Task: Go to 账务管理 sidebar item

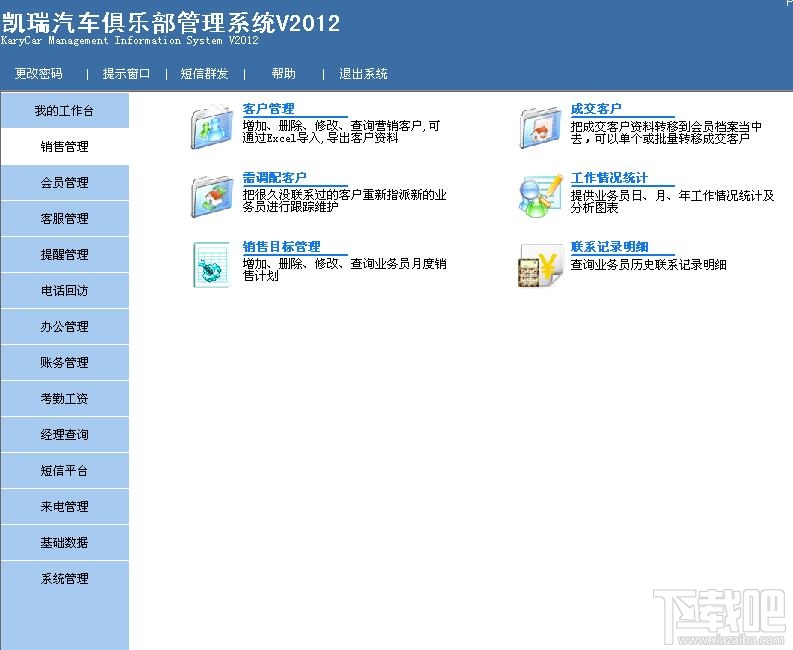Action: pos(65,362)
